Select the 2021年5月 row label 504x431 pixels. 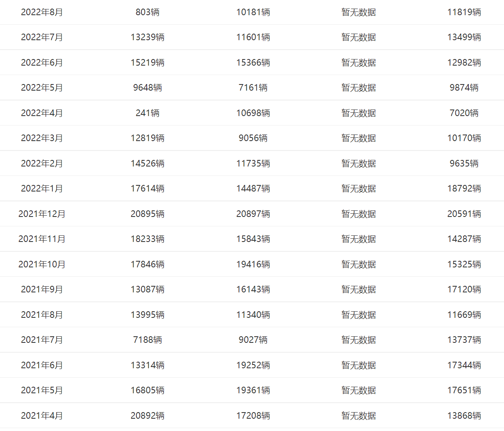42,390
